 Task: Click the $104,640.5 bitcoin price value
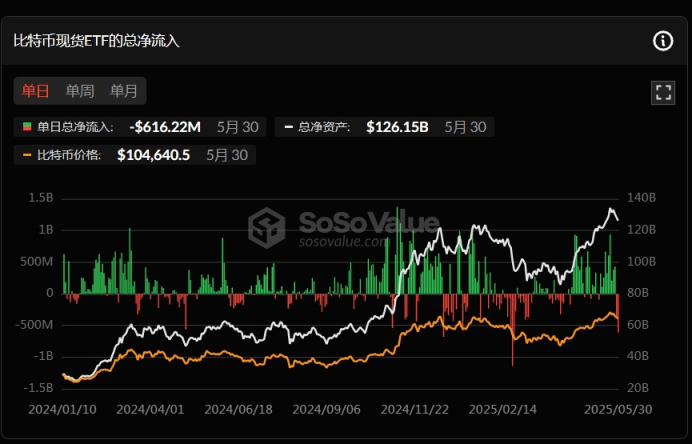[154, 155]
